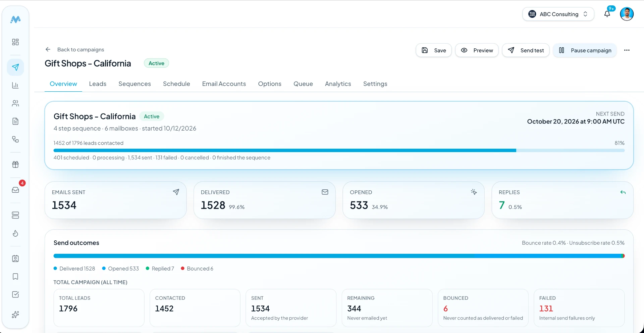Click the back arrow icon

coord(48,49)
